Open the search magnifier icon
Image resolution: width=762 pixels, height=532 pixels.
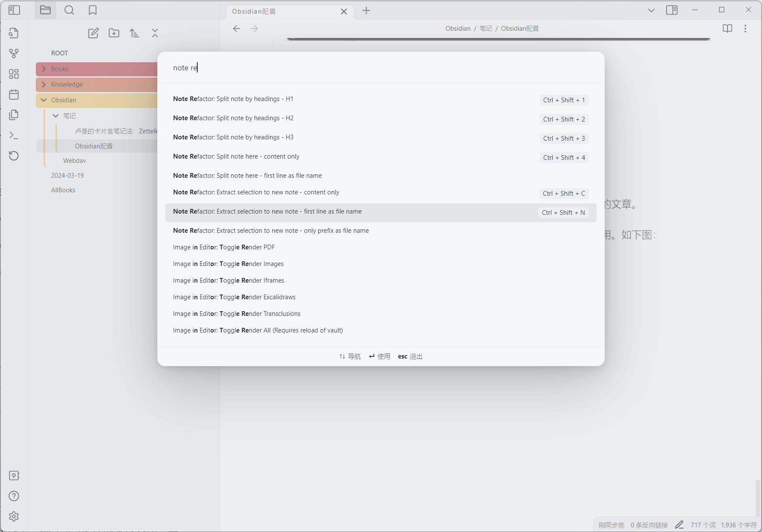click(x=69, y=10)
